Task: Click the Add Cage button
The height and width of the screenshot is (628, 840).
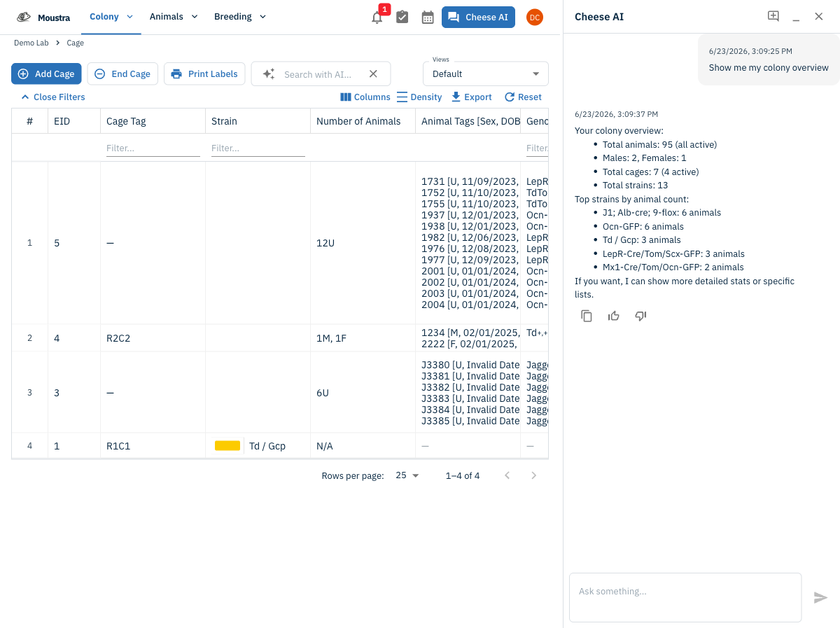Action: (x=46, y=74)
